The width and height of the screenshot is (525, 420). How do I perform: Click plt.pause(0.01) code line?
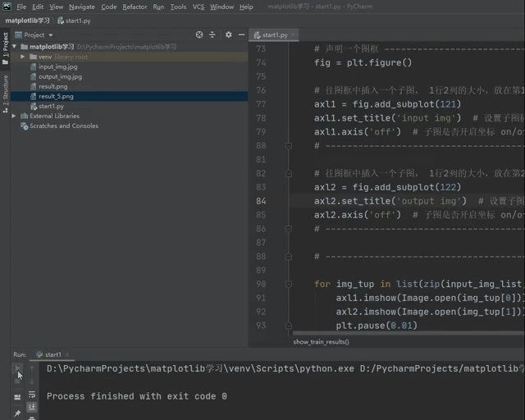coord(377,326)
